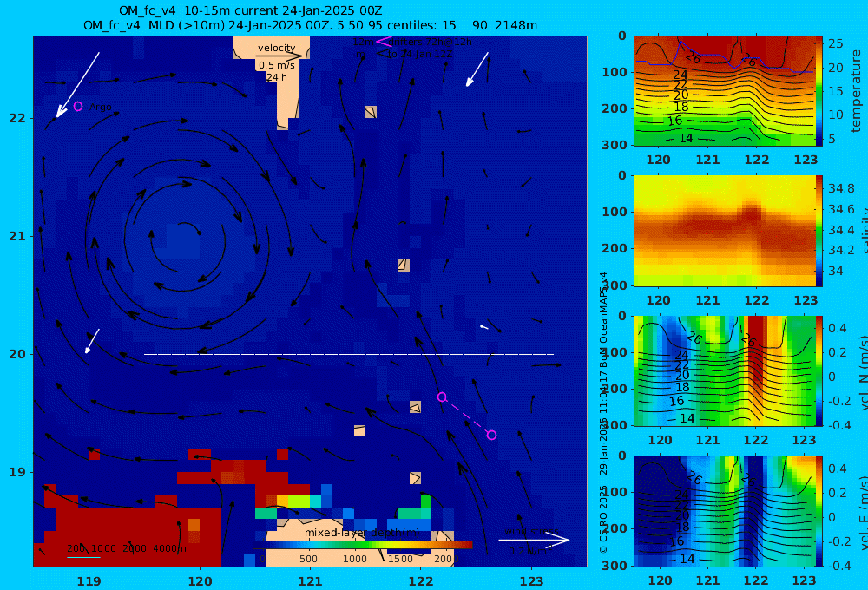
Task: Select the "0.5 m/s" velocity scale text
Action: pyautogui.click(x=277, y=65)
